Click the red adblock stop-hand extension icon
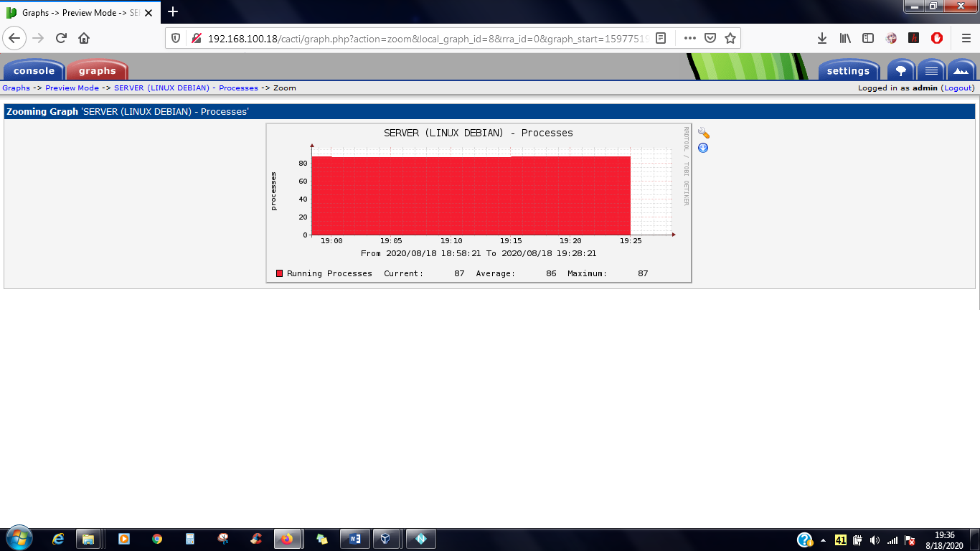 click(937, 38)
